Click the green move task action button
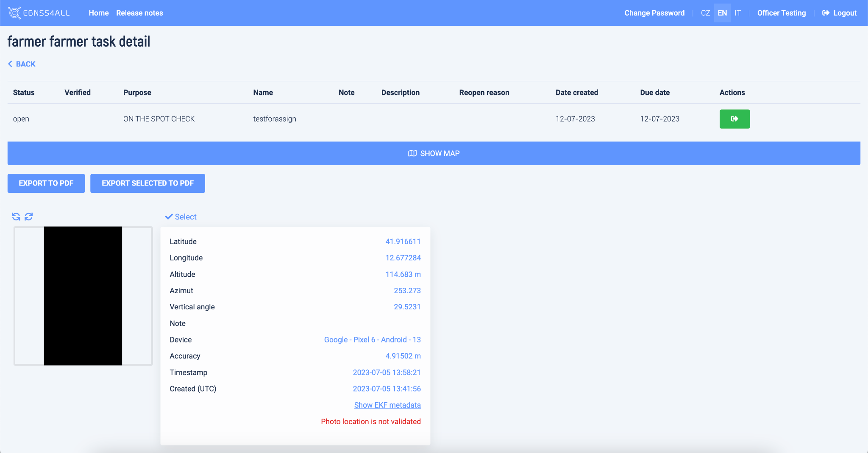Viewport: 868px width, 453px height. (734, 119)
